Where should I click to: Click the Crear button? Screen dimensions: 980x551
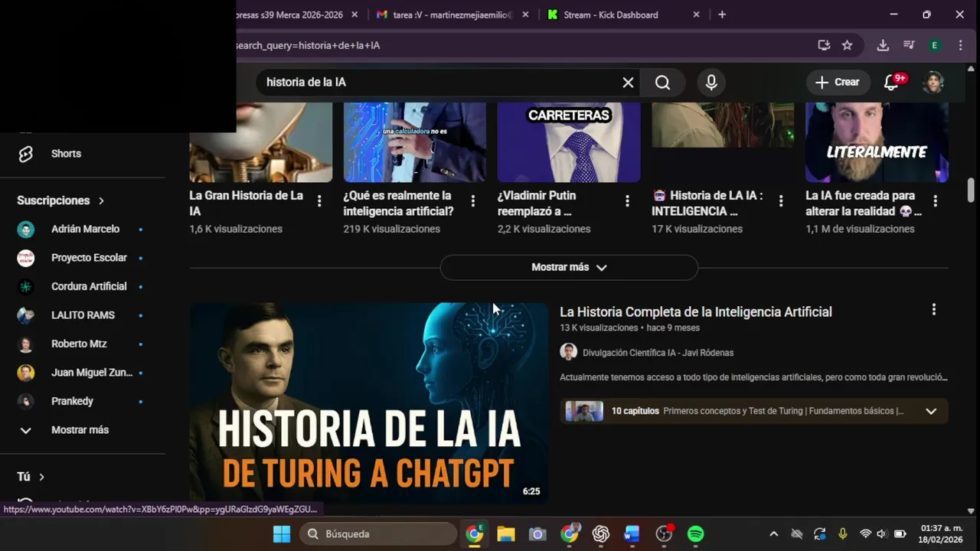click(x=838, y=82)
